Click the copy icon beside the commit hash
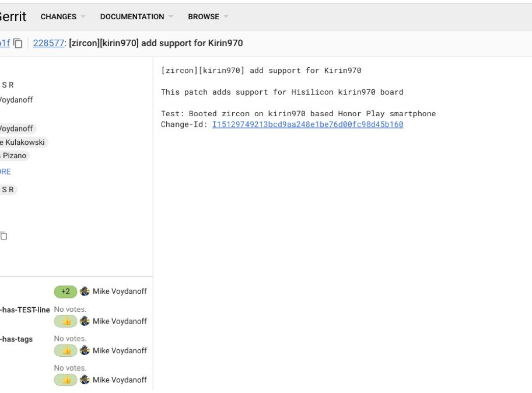This screenshot has height=393, width=532. coord(18,43)
